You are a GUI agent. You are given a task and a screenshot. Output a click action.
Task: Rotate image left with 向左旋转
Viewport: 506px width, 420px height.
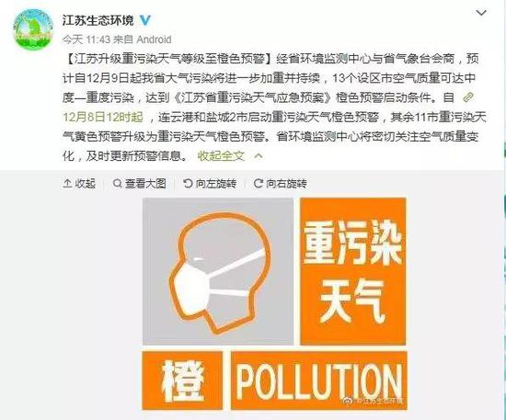click(210, 184)
